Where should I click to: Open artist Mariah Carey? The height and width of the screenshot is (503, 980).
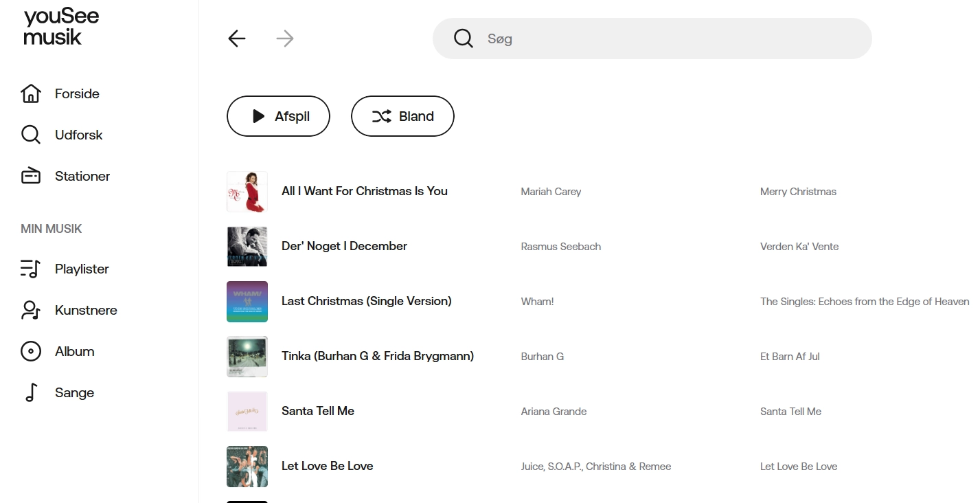[551, 192]
